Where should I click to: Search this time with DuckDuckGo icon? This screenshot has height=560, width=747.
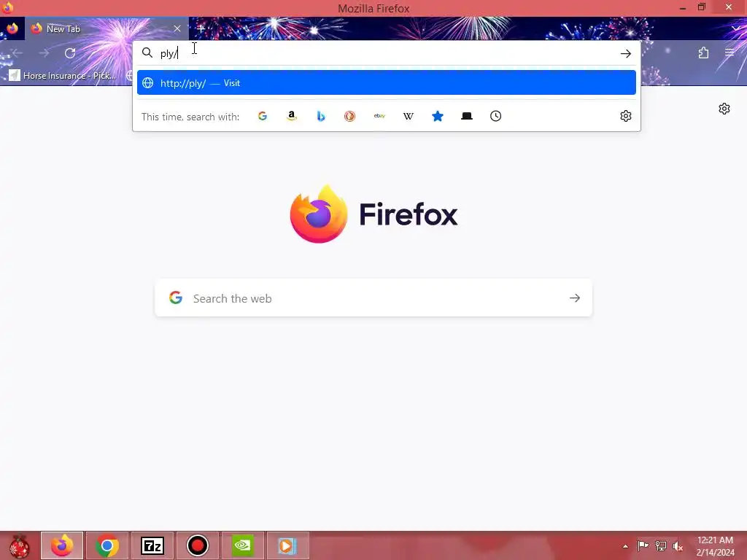349,116
